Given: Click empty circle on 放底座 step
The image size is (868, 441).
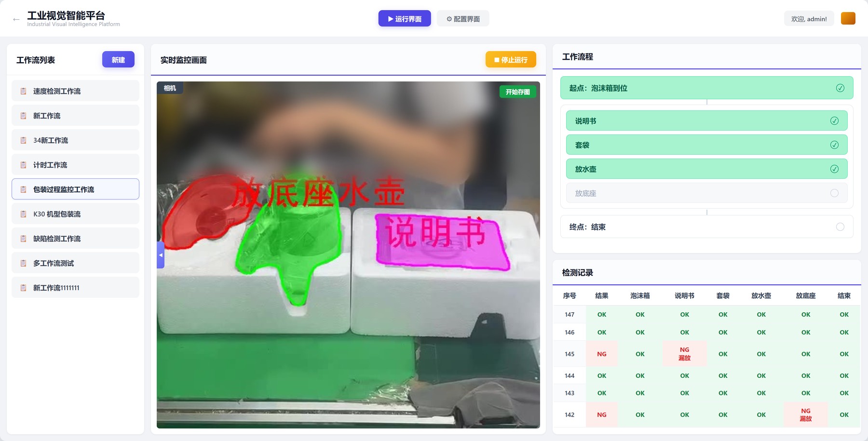Looking at the screenshot, I should (x=834, y=193).
